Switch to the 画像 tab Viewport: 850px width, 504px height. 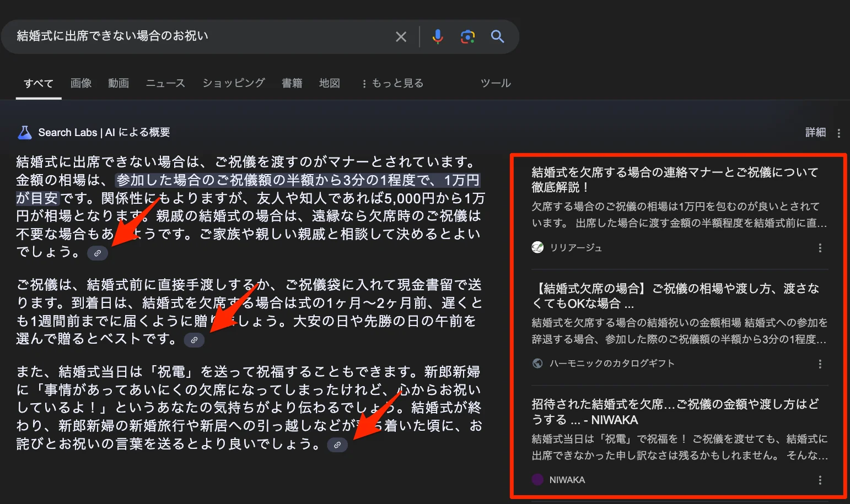81,83
